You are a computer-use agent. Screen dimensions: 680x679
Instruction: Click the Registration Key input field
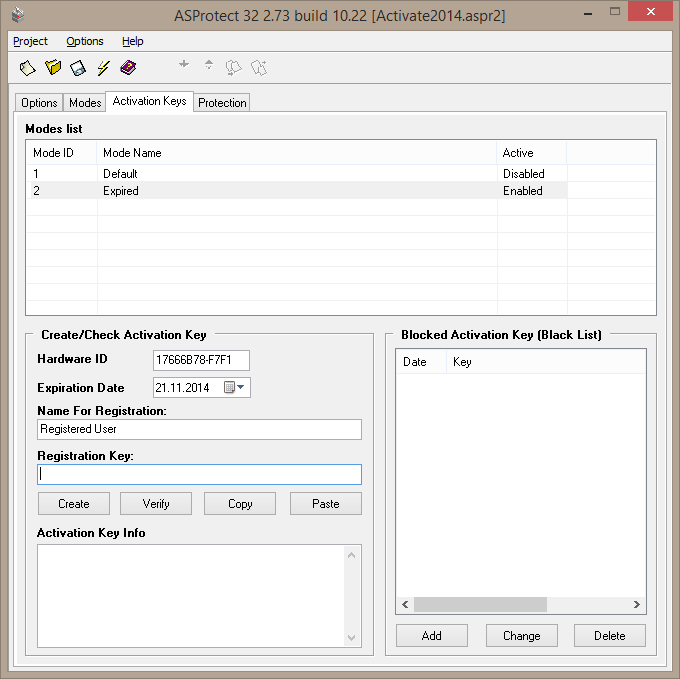pos(199,474)
